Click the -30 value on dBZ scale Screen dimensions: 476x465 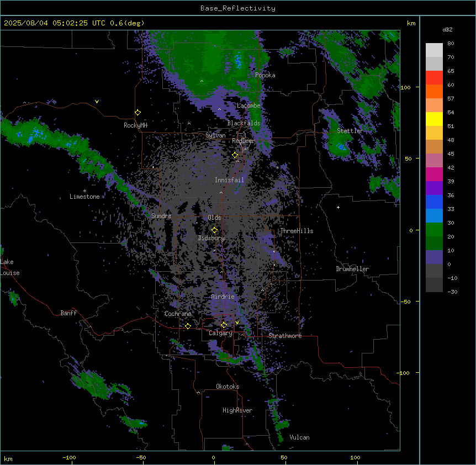(x=452, y=292)
